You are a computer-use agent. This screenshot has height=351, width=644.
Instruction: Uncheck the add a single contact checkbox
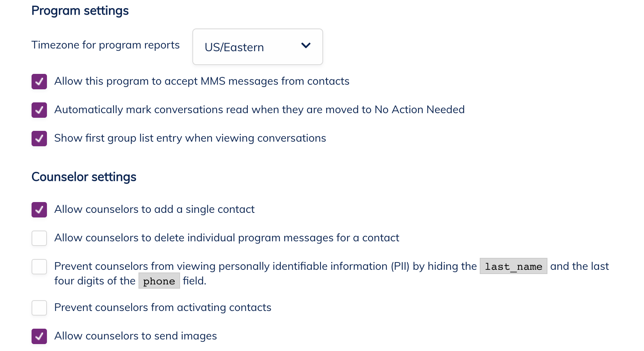click(x=39, y=210)
